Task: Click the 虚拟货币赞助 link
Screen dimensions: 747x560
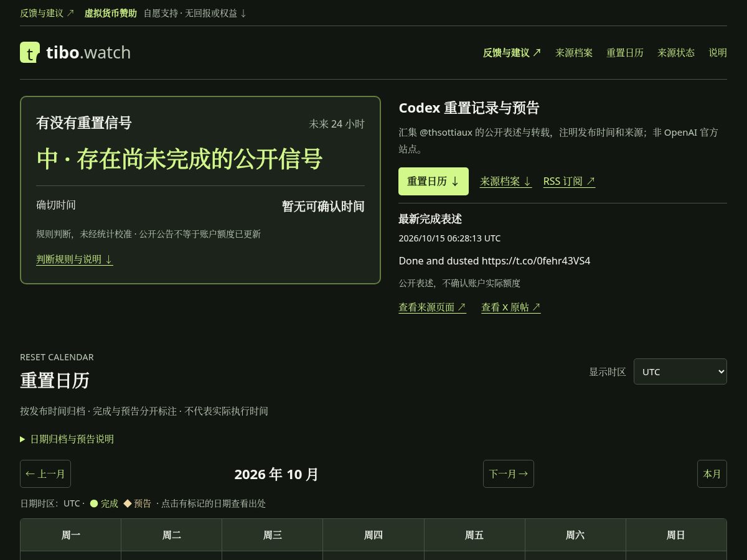Action: pyautogui.click(x=111, y=12)
